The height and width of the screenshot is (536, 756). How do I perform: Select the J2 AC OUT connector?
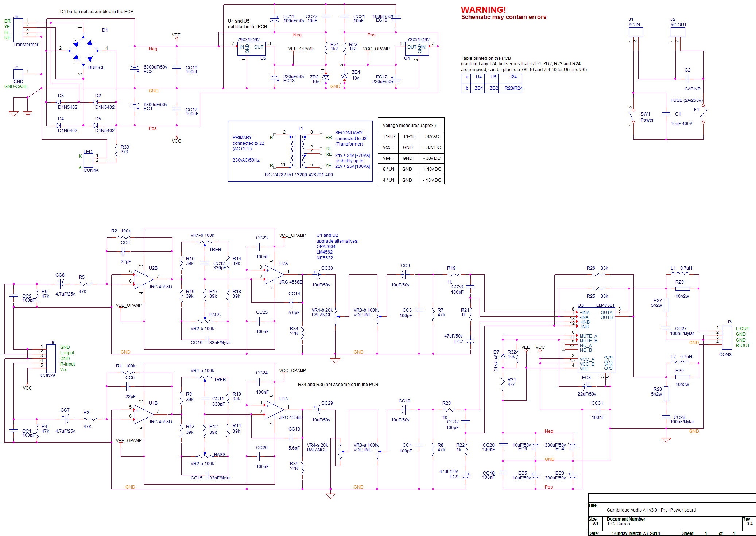pyautogui.click(x=678, y=32)
